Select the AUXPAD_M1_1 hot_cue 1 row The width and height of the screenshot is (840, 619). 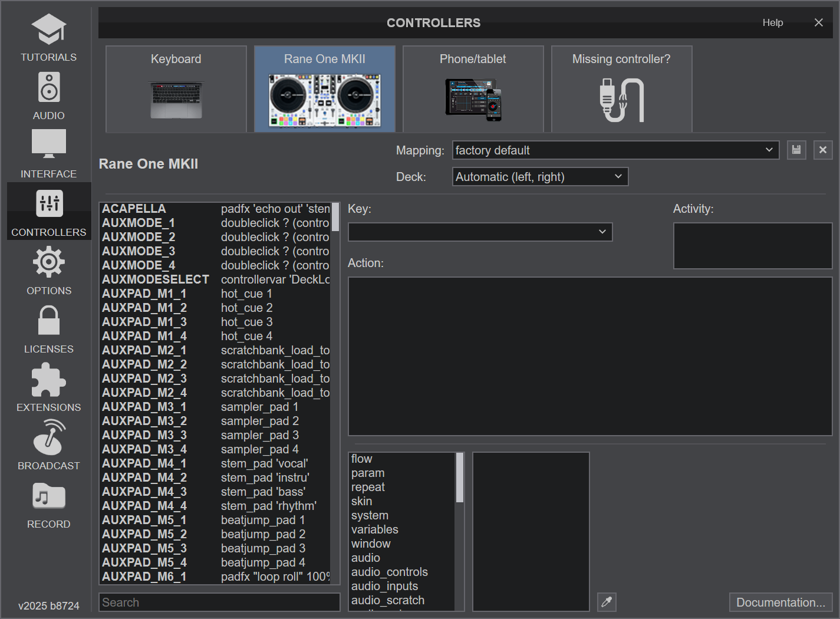(x=216, y=294)
